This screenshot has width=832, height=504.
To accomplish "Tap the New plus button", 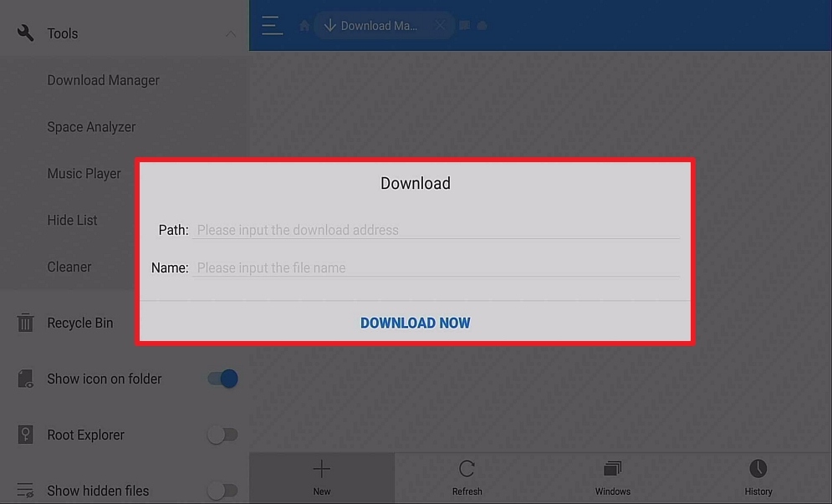I will (x=322, y=478).
